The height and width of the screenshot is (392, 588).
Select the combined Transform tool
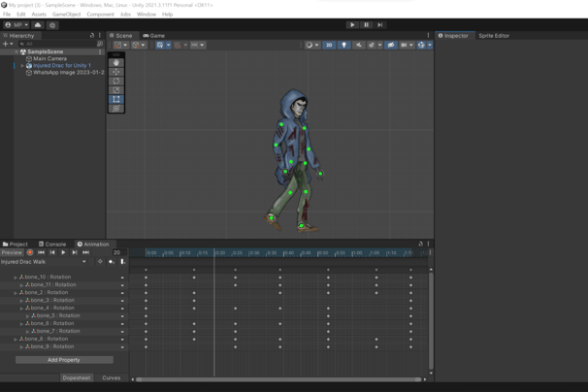point(116,109)
